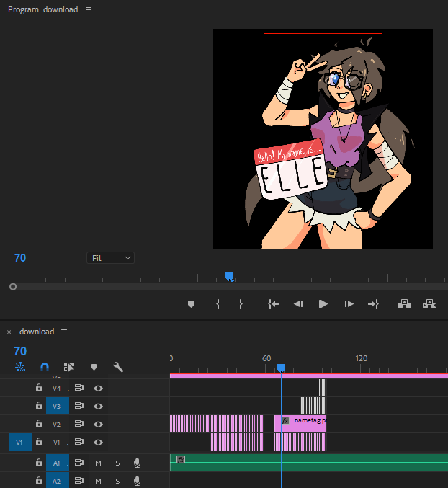The width and height of the screenshot is (448, 488).
Task: Toggle A2 track targeting
Action: click(x=58, y=481)
